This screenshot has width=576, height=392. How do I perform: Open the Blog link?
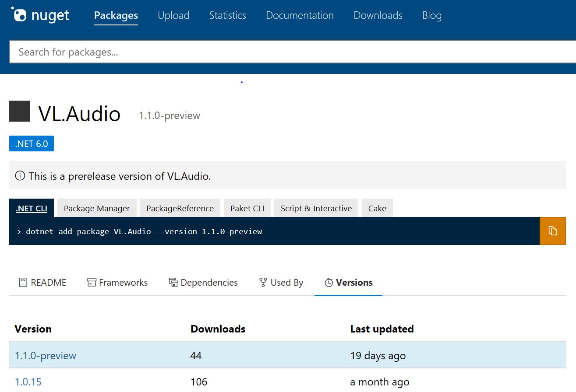(432, 15)
